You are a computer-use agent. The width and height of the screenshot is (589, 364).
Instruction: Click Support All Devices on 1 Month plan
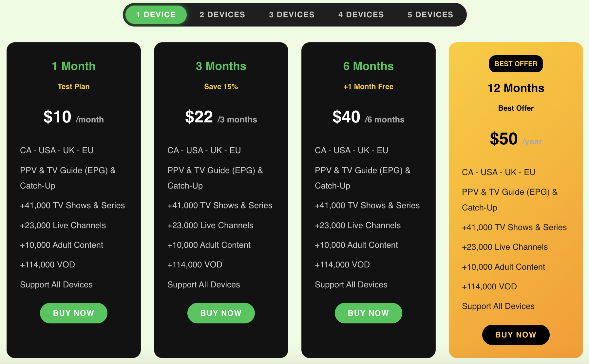tap(56, 284)
